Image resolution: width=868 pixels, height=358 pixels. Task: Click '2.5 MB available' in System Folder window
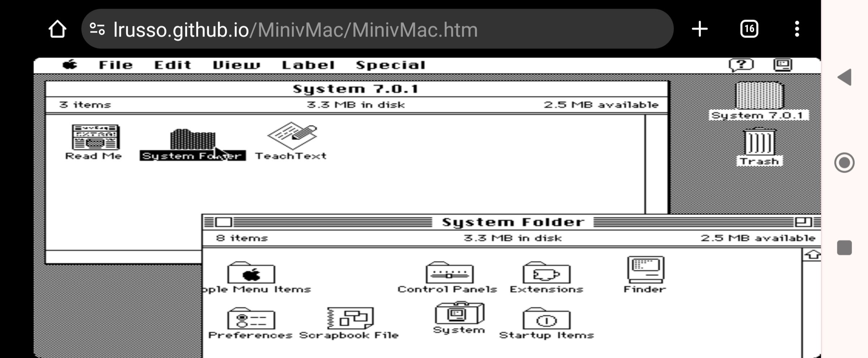(x=758, y=238)
